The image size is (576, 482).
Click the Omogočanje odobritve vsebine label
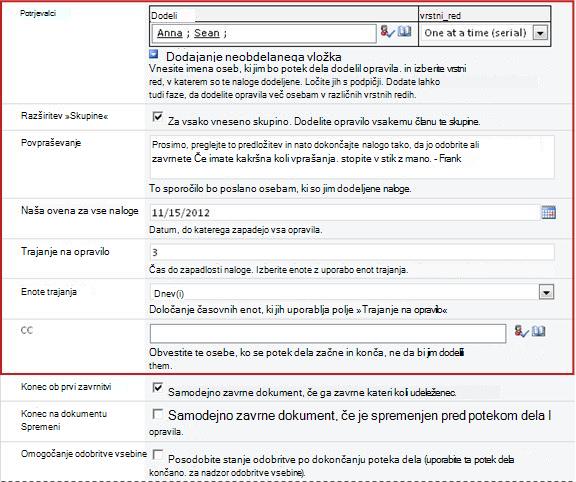pos(84,454)
